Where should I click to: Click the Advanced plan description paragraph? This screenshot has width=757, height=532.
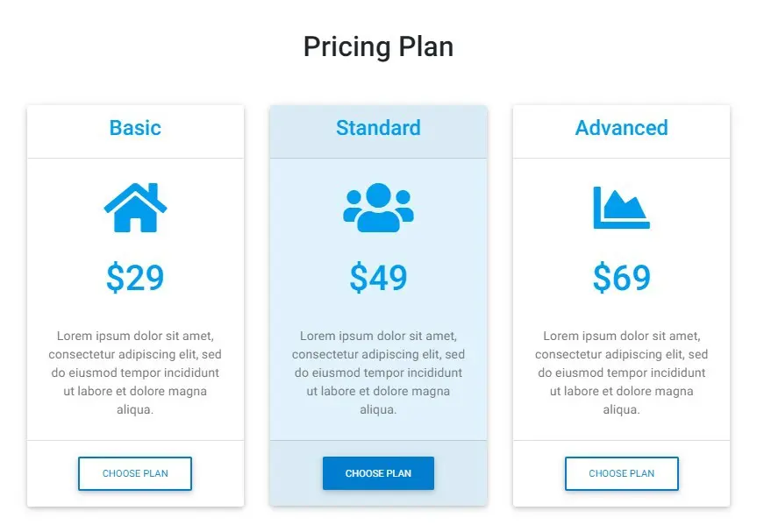[x=621, y=372]
